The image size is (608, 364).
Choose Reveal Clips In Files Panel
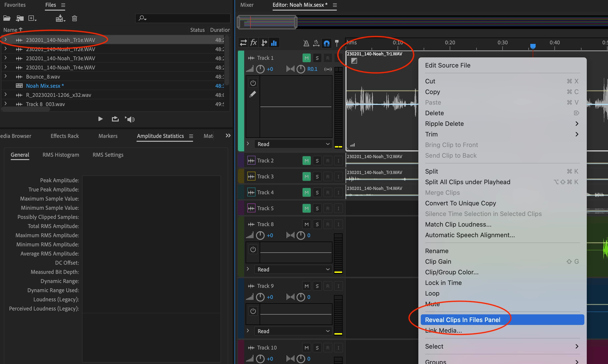463,320
